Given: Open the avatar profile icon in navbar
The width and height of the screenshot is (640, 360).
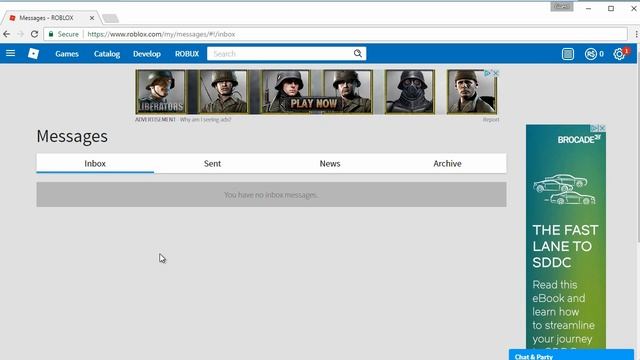Looking at the screenshot, I should click(568, 54).
